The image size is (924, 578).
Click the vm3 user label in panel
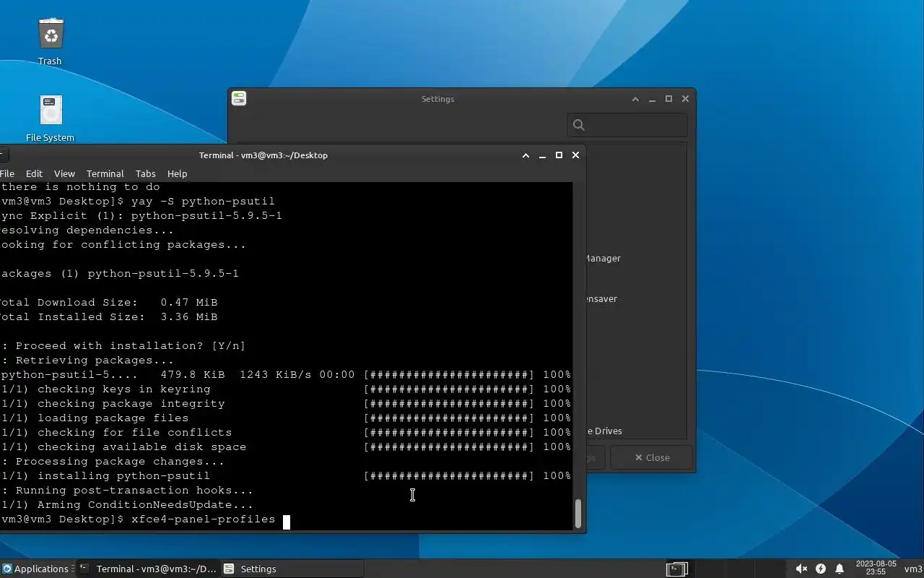pyautogui.click(x=913, y=569)
